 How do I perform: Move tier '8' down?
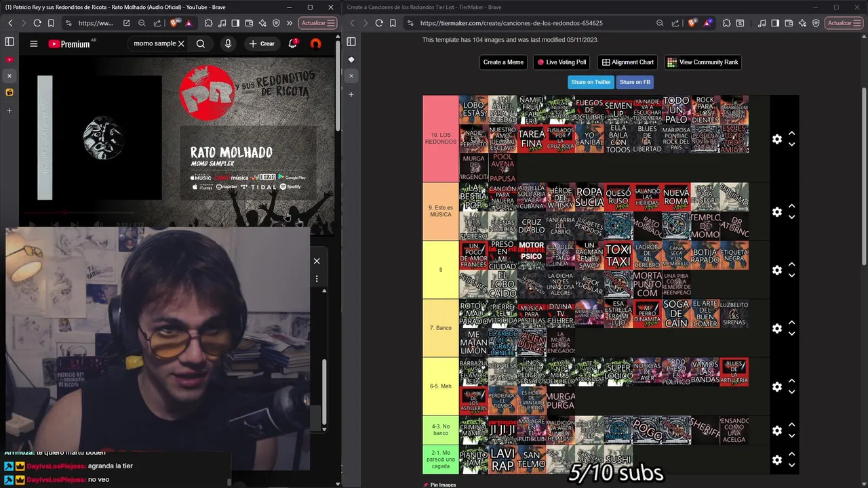[x=791, y=275]
